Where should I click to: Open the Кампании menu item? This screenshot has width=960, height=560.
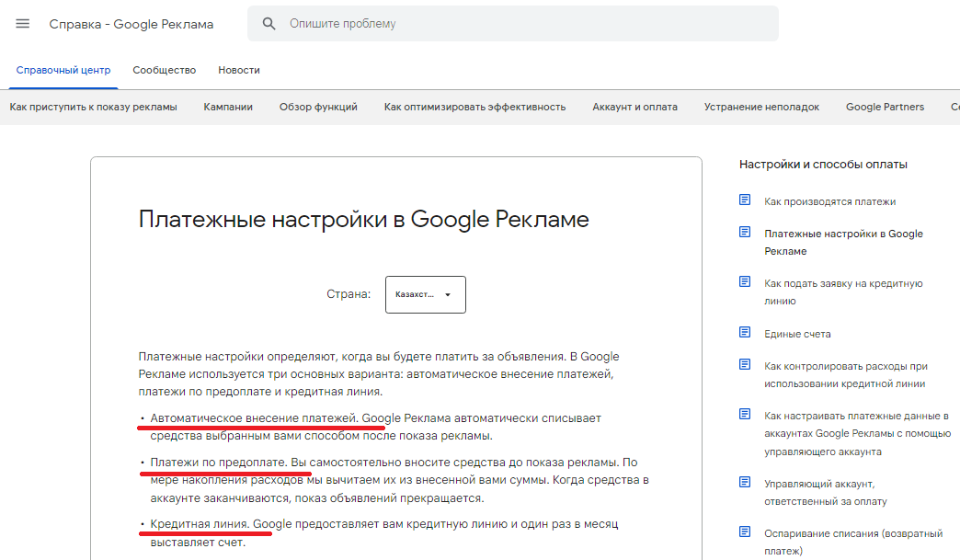(228, 107)
